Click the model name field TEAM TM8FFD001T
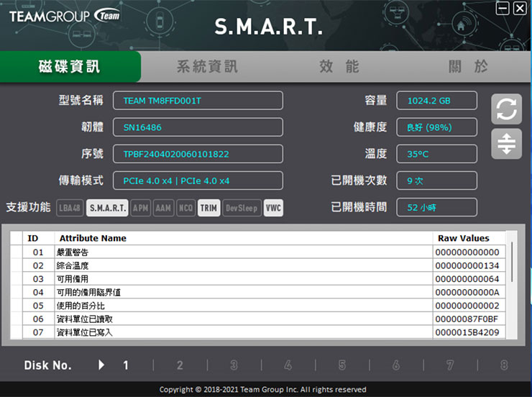 [198, 101]
